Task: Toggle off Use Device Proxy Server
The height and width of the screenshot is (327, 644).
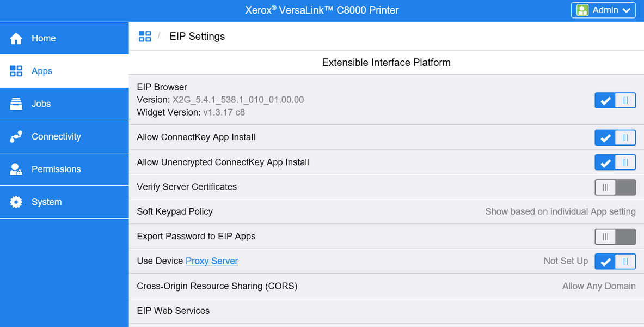Action: click(615, 262)
